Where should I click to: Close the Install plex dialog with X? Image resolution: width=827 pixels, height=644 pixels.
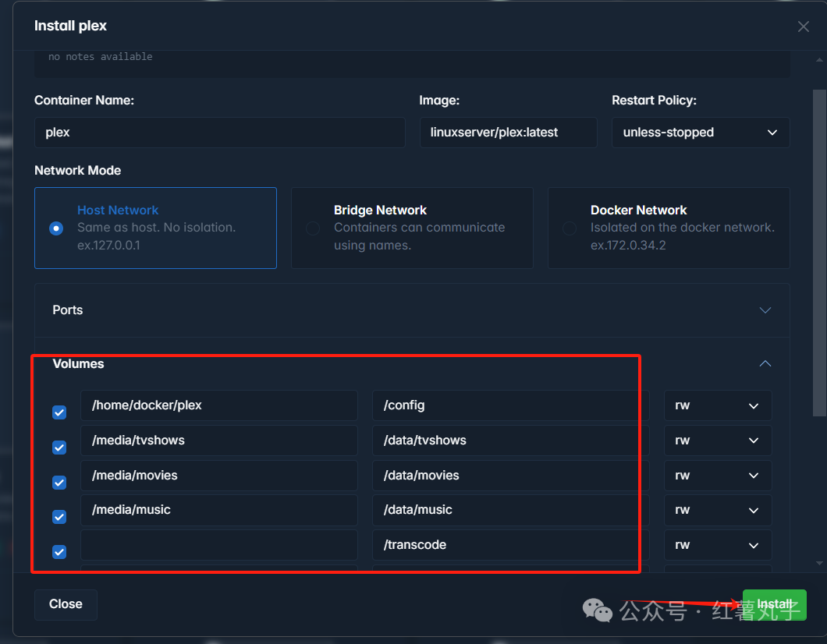[803, 27]
